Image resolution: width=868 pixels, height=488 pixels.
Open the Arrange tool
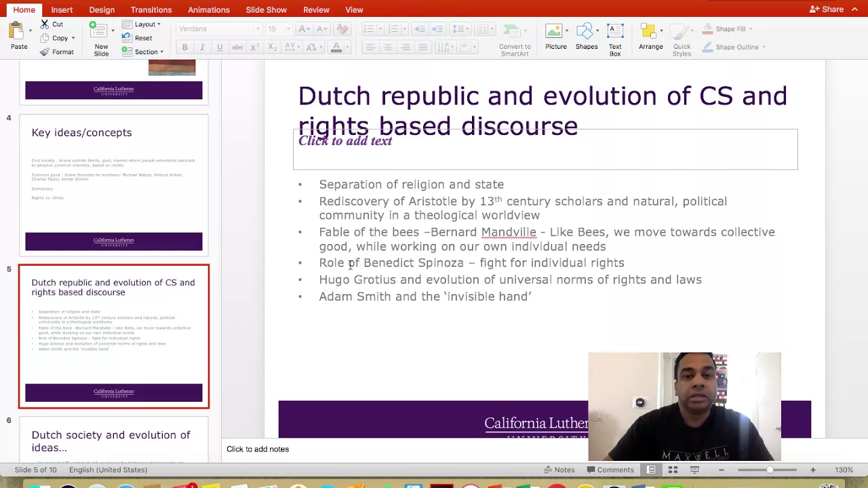point(650,37)
